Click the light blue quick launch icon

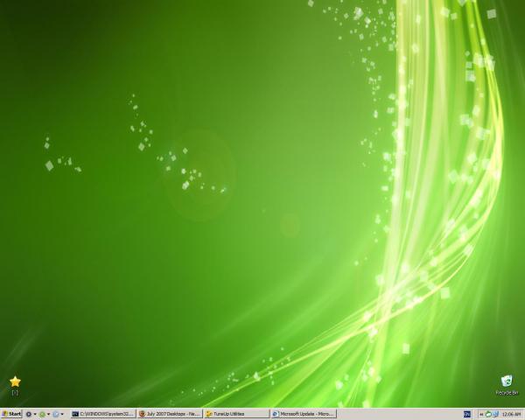point(56,414)
